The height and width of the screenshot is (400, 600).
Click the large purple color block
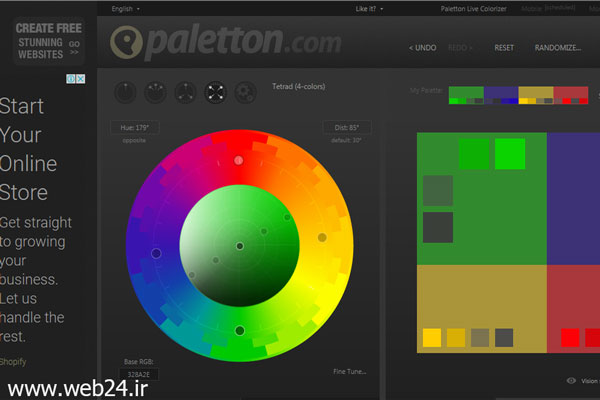pyautogui.click(x=573, y=198)
